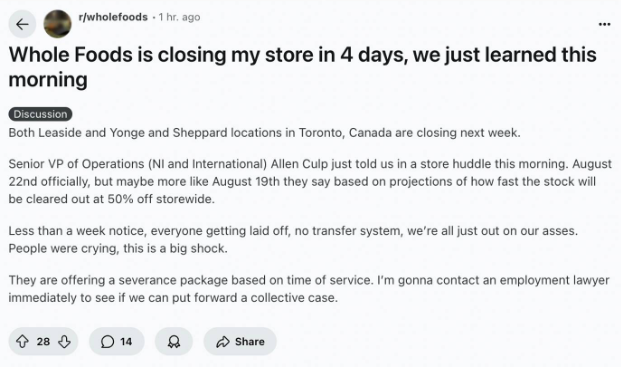Click the paragraph mentioning Allen Culp
The image size is (621, 368).
[x=310, y=181]
